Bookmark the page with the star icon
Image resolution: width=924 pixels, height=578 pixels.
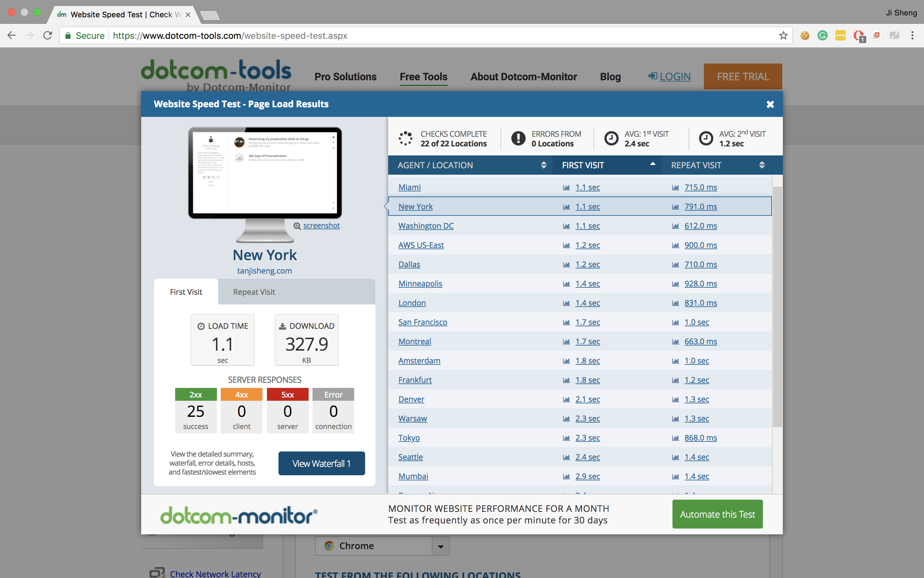pos(783,36)
